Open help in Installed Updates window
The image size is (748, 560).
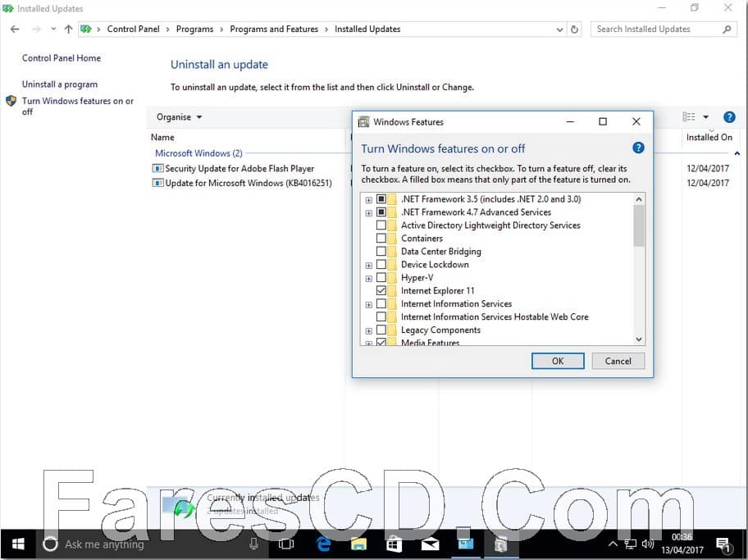(729, 117)
